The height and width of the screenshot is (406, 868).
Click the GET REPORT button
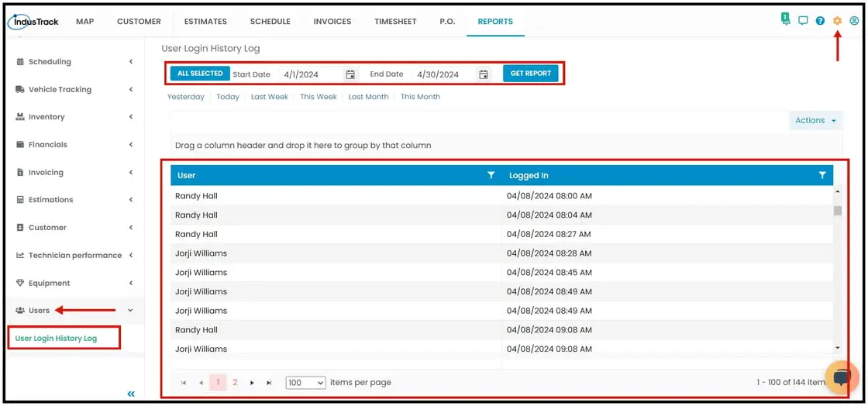click(530, 74)
